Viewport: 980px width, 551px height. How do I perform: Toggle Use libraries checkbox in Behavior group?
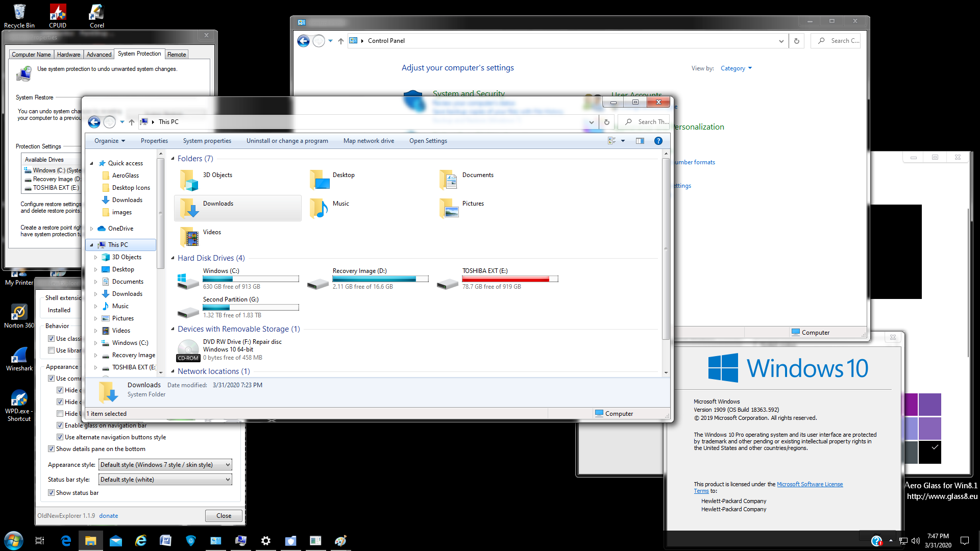click(51, 350)
